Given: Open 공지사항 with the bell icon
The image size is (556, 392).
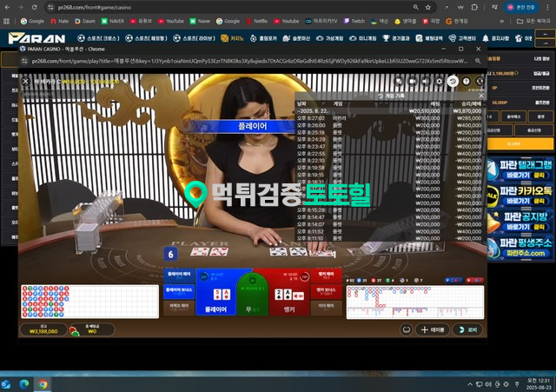Looking at the screenshot, I should point(495,38).
